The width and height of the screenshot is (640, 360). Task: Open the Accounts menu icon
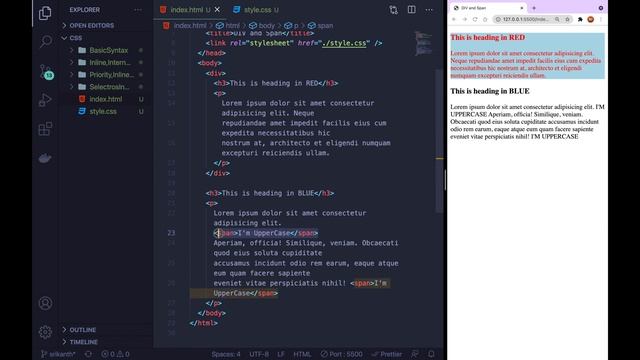(45, 303)
